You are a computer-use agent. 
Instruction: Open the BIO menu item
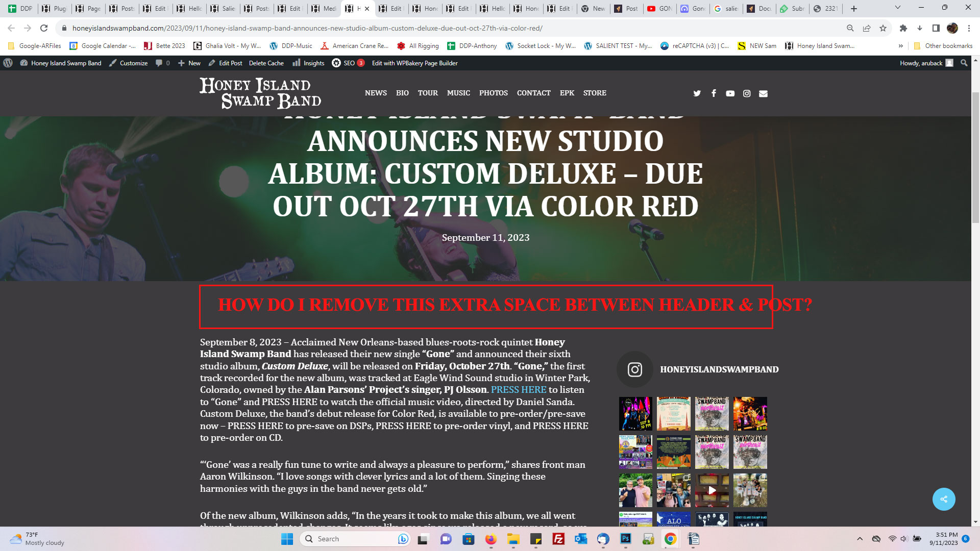[x=402, y=93]
